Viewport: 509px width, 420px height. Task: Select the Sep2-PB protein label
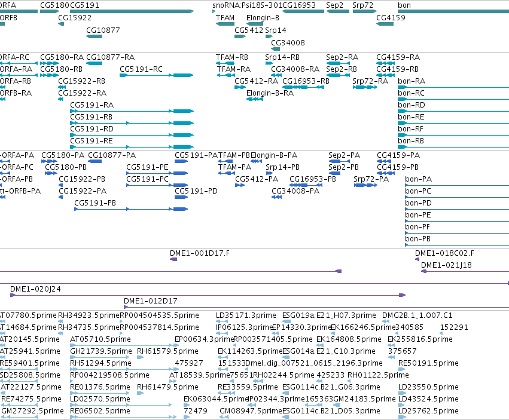click(343, 167)
